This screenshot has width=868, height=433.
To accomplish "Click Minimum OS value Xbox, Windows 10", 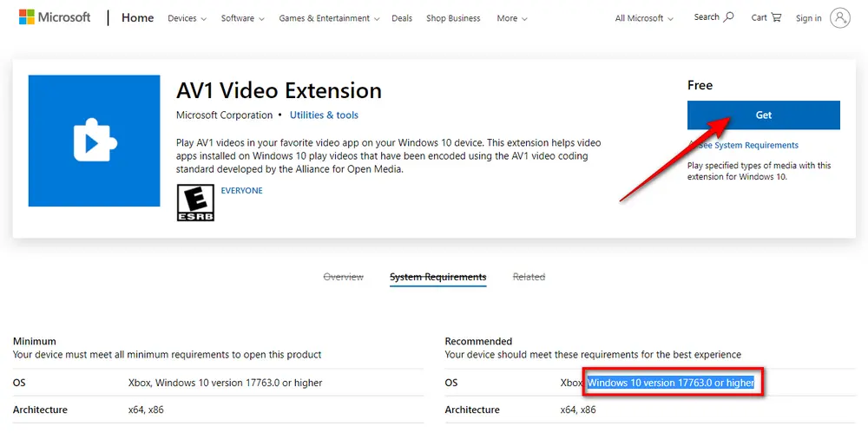I will coord(225,383).
